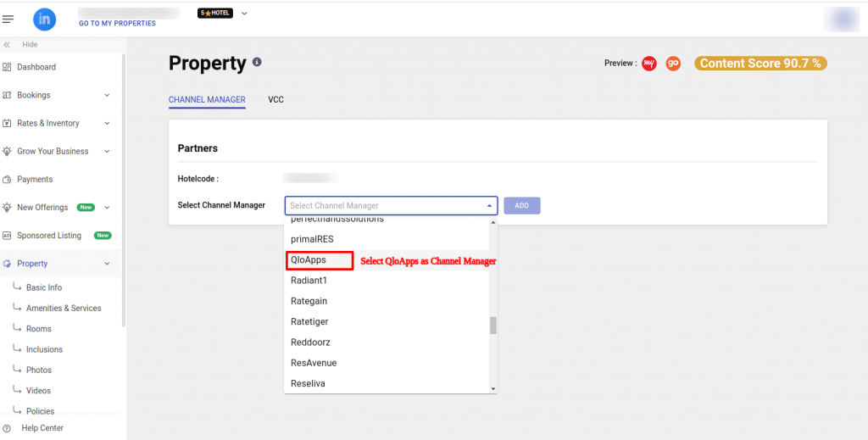Image resolution: width=868 pixels, height=440 pixels.
Task: Click the Help Center question icon
Action: (7, 428)
